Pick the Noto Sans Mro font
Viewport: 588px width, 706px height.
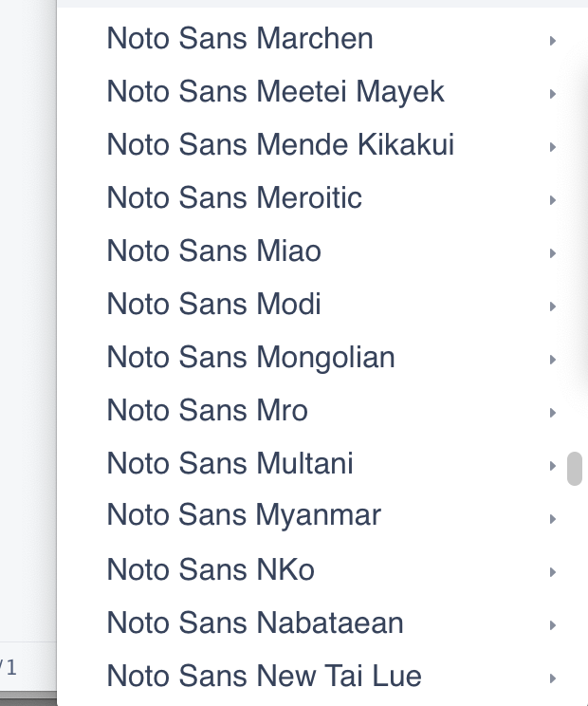click(x=207, y=411)
